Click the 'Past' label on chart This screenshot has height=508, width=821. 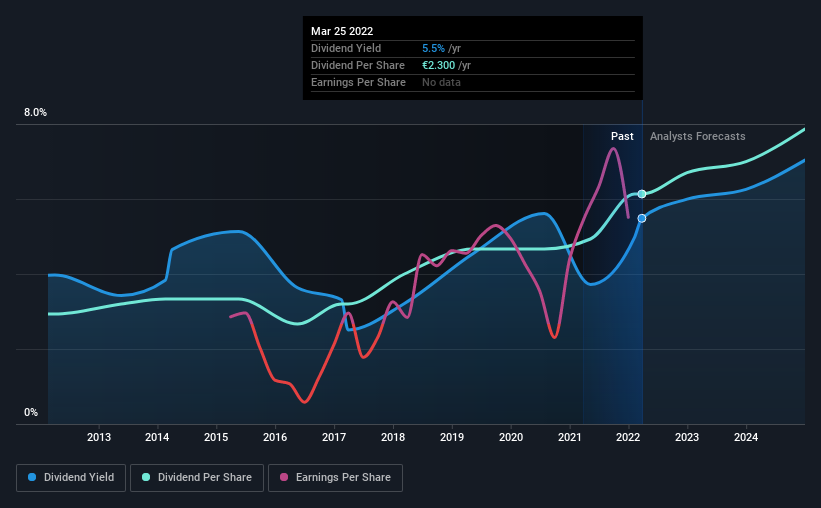622,136
